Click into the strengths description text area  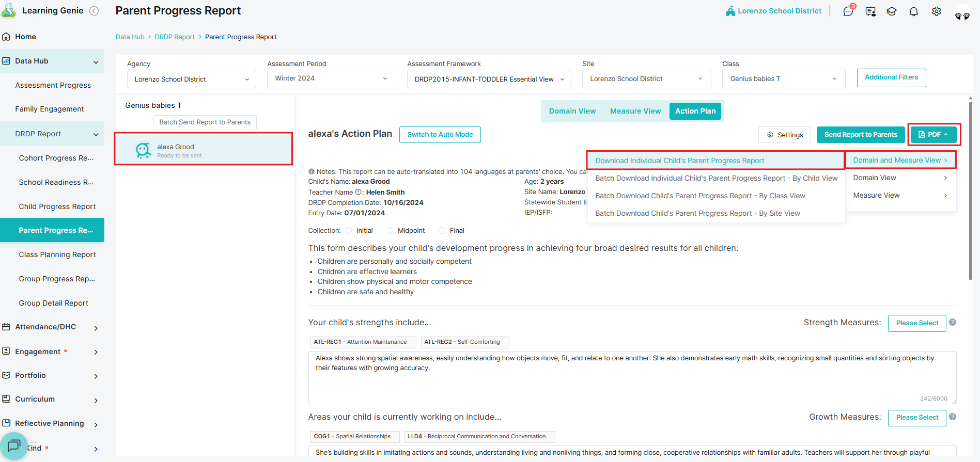632,378
